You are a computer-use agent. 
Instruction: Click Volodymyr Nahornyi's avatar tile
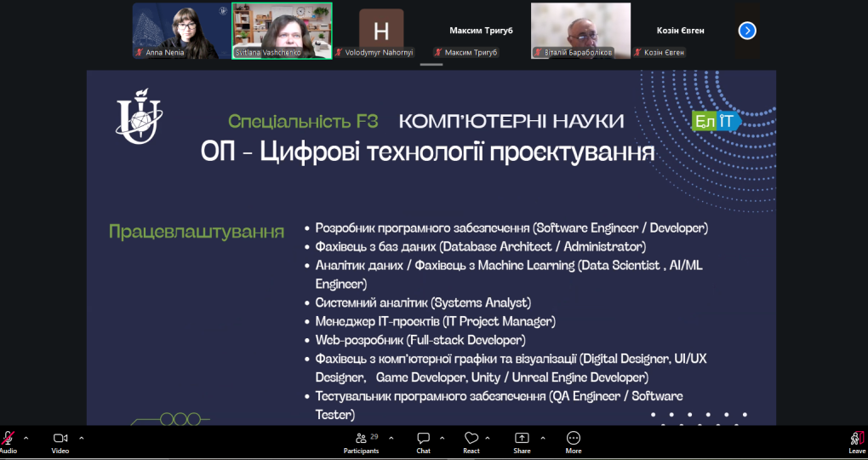(x=381, y=31)
